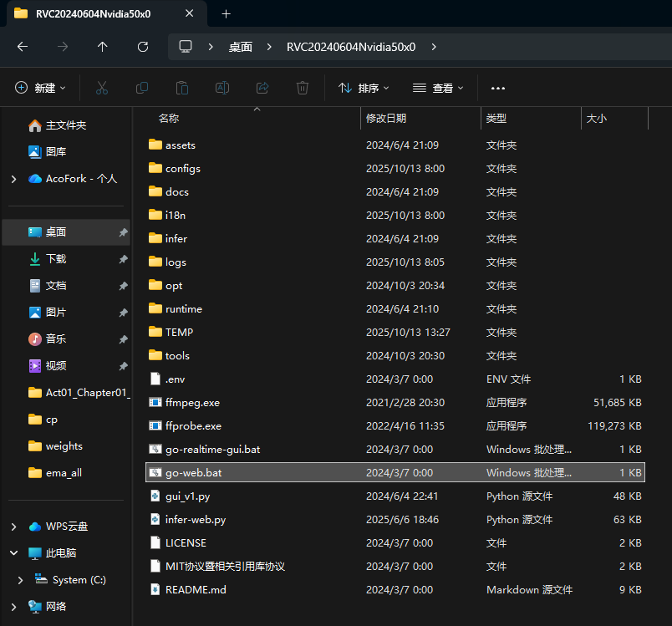Go up one directory level
Image resolution: width=672 pixels, height=626 pixels.
103,47
